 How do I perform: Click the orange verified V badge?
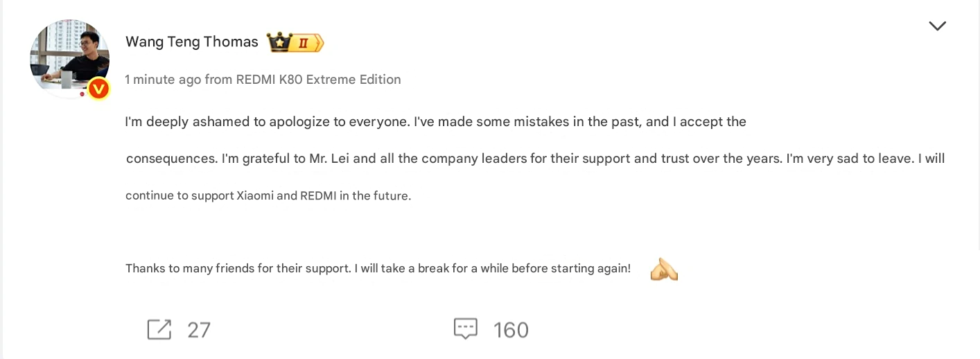pos(99,88)
